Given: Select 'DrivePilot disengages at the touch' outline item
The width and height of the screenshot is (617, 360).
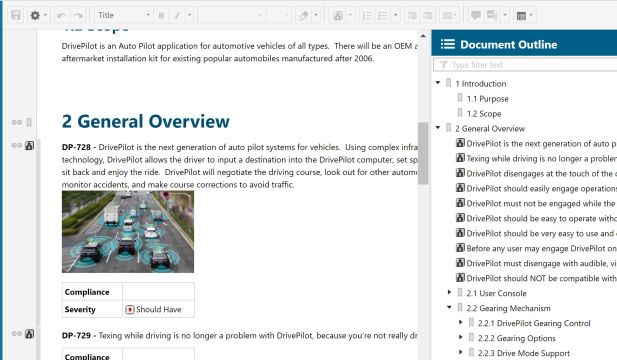Looking at the screenshot, I should (541, 174).
